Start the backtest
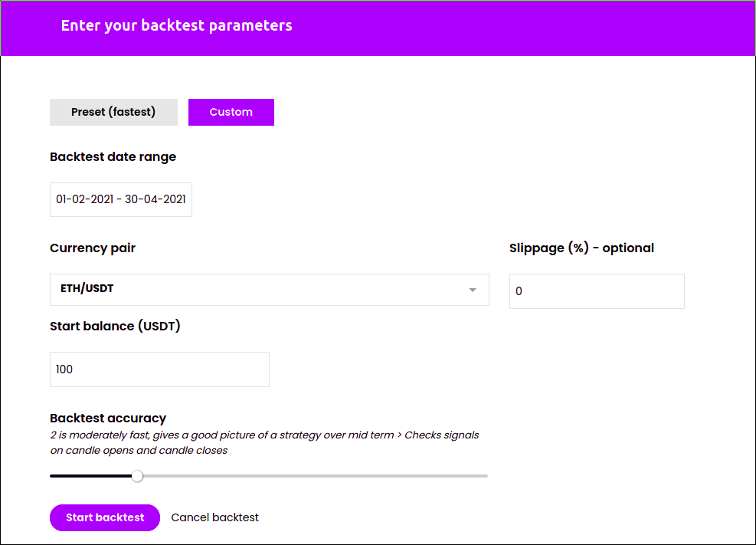This screenshot has width=756, height=545. [x=105, y=517]
